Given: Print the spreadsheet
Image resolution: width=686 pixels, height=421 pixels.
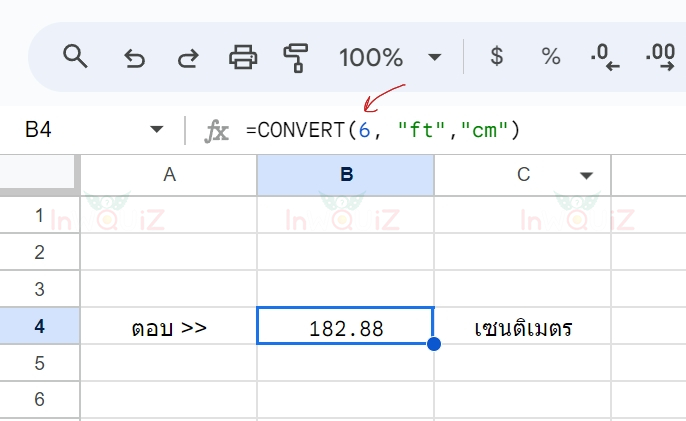Looking at the screenshot, I should pos(243,57).
